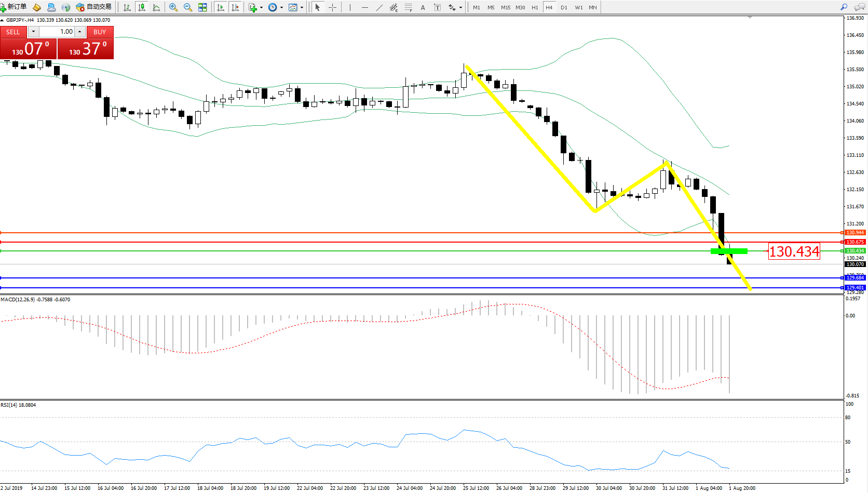Click the red BUY button
The width and height of the screenshot is (868, 493).
(100, 32)
